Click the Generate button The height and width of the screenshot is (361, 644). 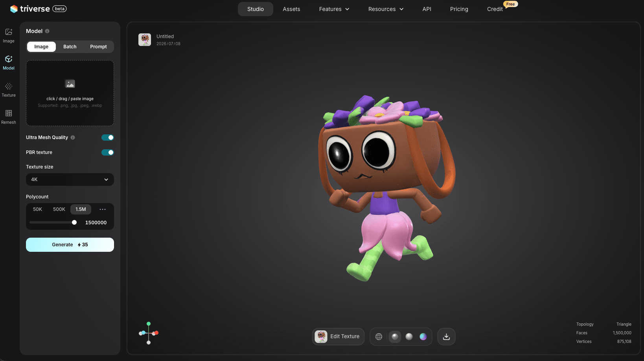pyautogui.click(x=70, y=245)
